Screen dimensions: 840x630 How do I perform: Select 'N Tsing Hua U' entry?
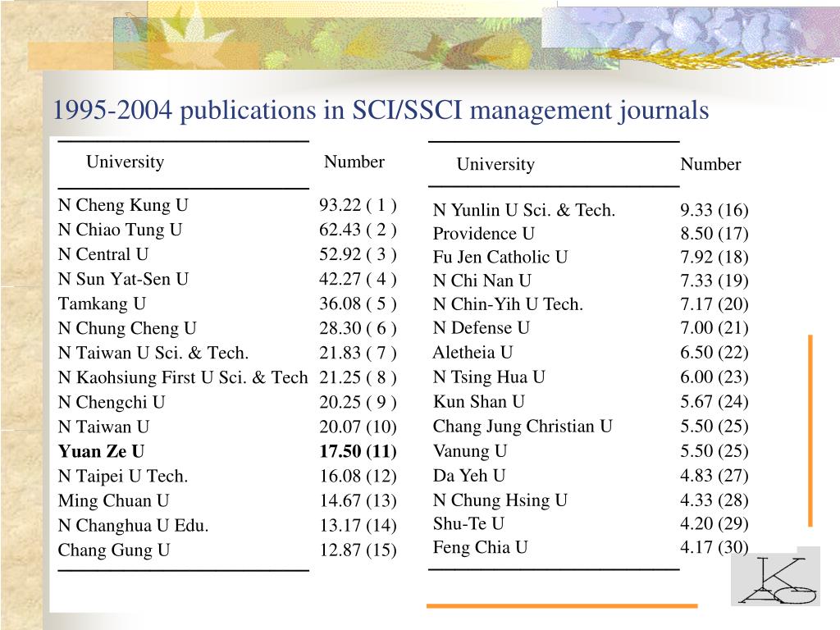click(x=489, y=377)
